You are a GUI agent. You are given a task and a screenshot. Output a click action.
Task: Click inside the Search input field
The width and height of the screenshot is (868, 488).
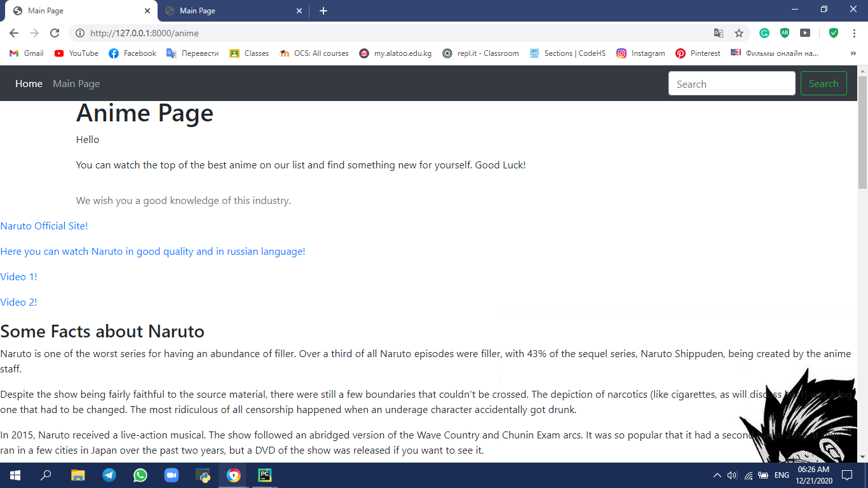(731, 83)
